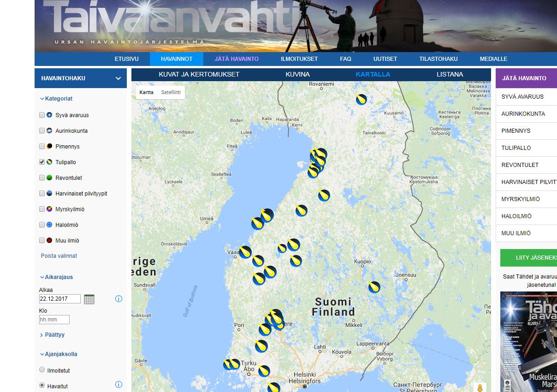
Task: Click the Klo hh.mm time field
Action: coord(54,320)
